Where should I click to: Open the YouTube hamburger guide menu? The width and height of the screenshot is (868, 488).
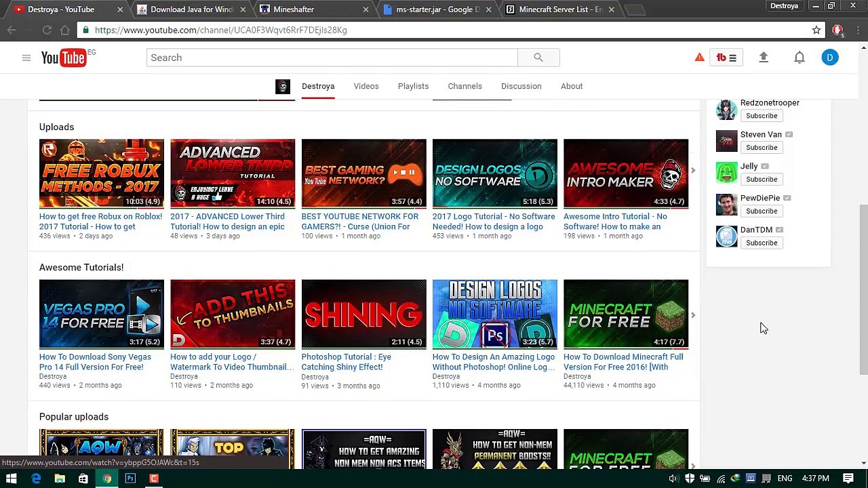[26, 58]
